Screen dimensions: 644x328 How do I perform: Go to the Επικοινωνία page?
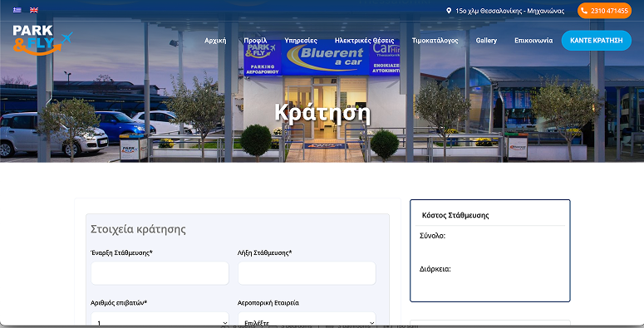[x=533, y=40]
